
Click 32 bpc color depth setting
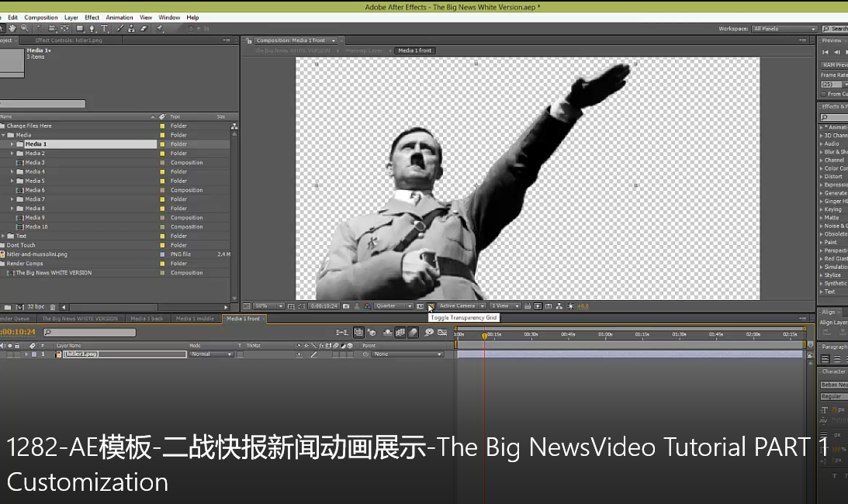(x=36, y=306)
